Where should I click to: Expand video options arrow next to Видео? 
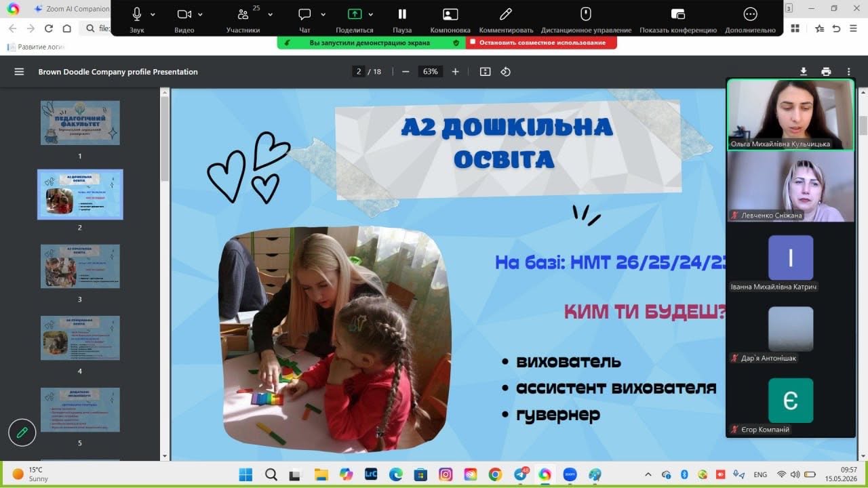[x=200, y=14]
